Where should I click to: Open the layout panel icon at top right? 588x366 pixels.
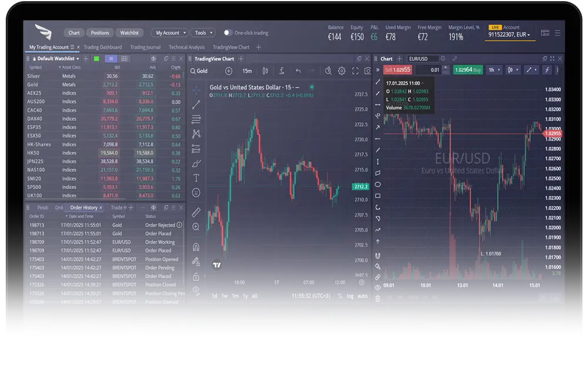545,33
